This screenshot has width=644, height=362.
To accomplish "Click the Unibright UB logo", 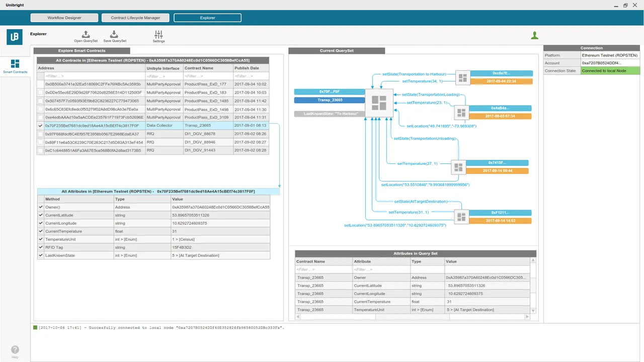I will [15, 37].
